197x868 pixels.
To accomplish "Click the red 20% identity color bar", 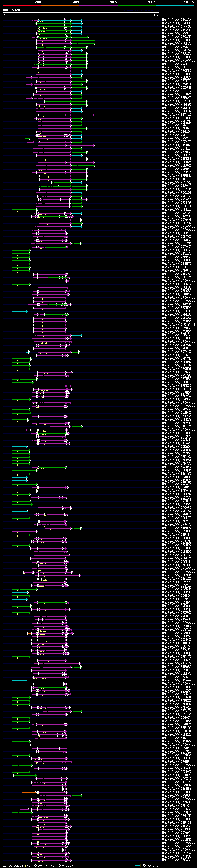I will click(x=22, y=6).
